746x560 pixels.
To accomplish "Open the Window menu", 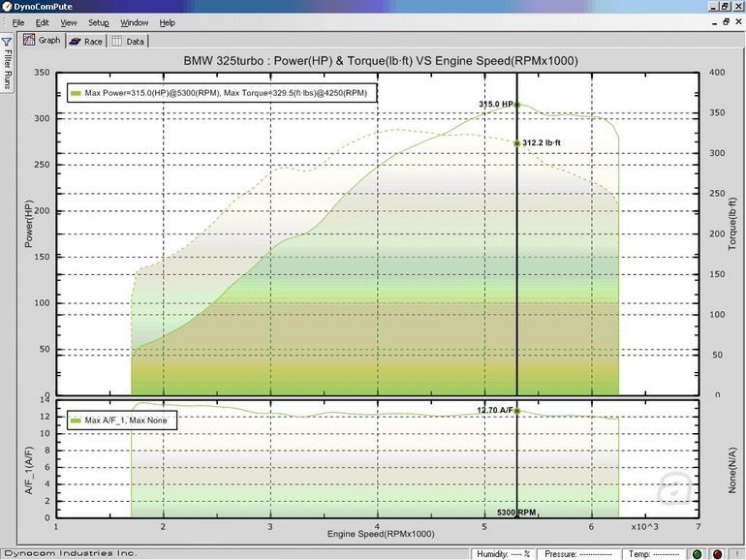I will click(x=134, y=22).
